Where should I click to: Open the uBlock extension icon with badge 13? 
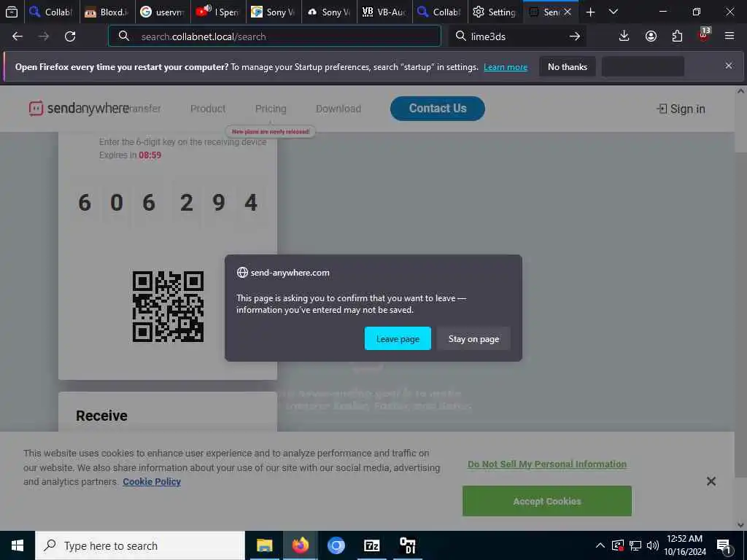[x=704, y=35]
